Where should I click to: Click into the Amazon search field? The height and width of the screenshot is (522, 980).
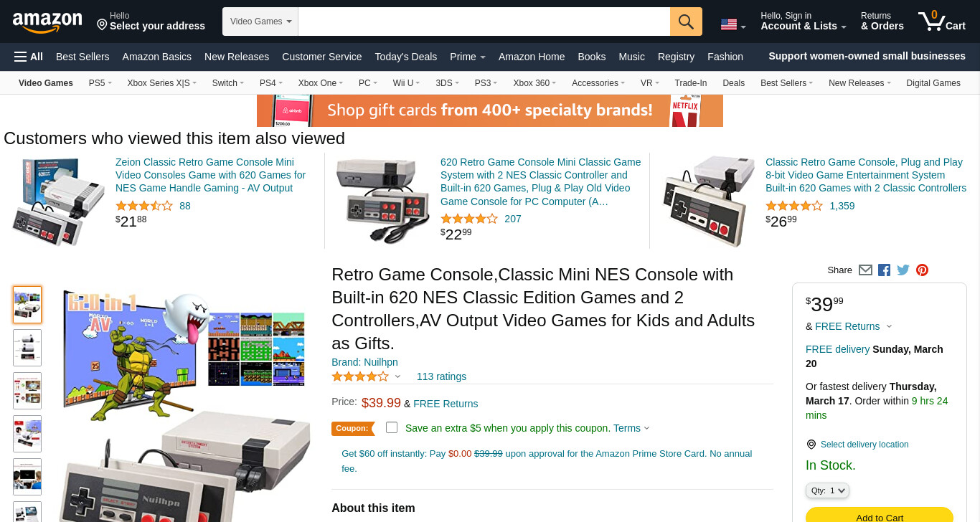484,22
